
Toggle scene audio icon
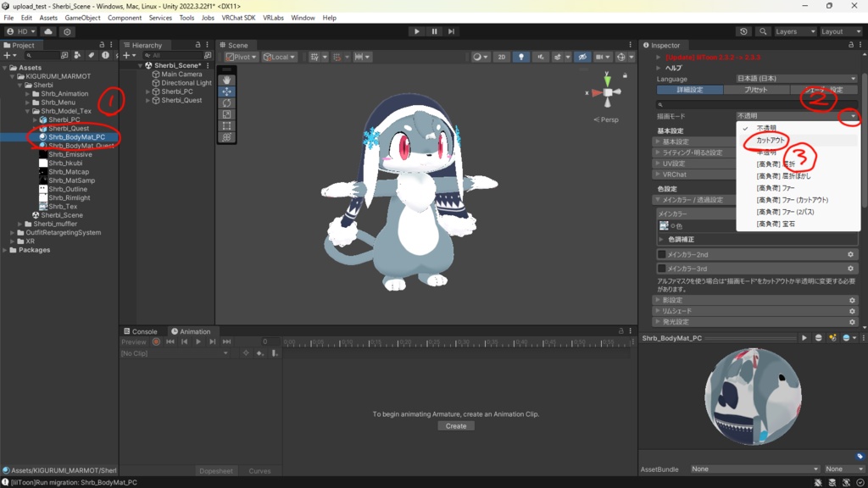click(x=540, y=57)
